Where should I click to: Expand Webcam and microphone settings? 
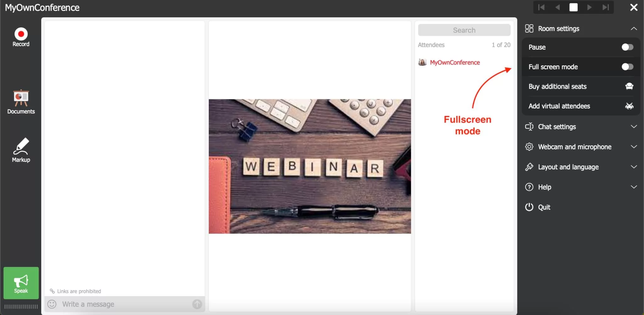581,147
